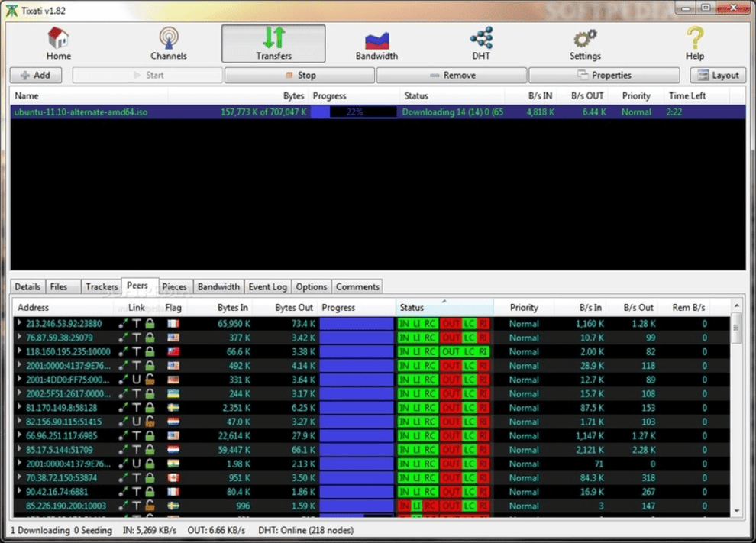Open Tixati Settings
The height and width of the screenshot is (543, 756).
pyautogui.click(x=584, y=42)
